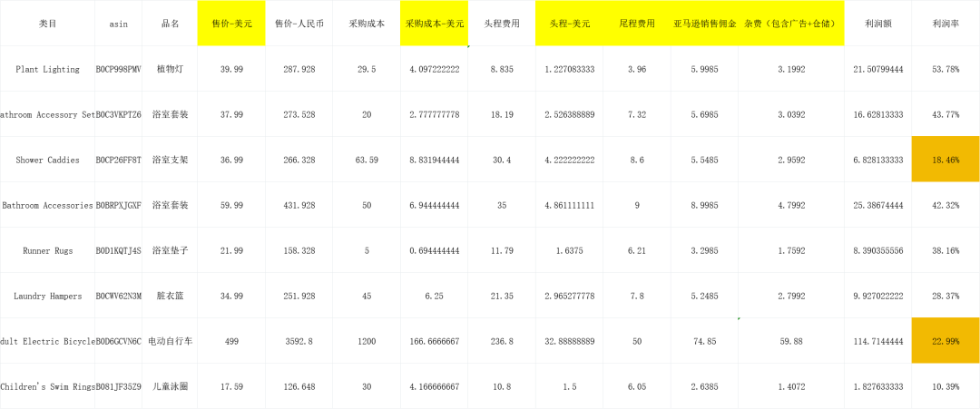Click the 6.25 purchase cost USD cell
Screen dimensions: 980x409
pos(434,296)
